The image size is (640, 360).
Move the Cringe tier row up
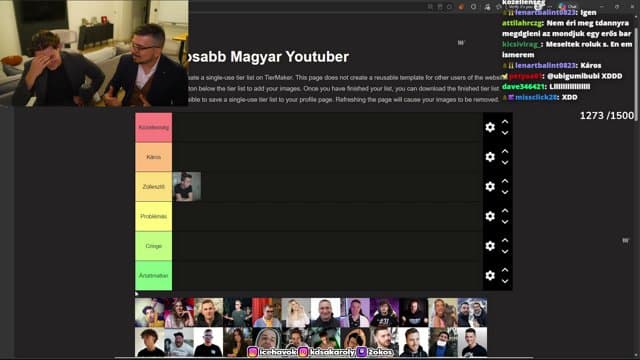point(505,240)
